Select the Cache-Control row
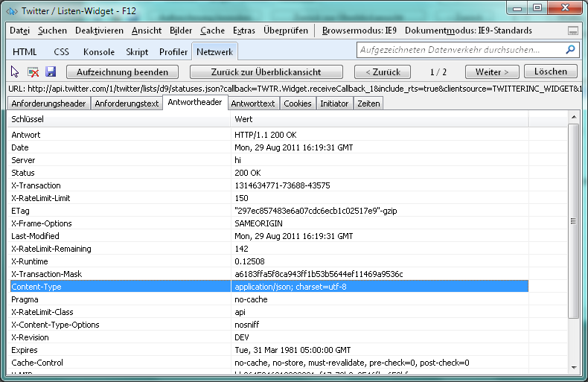Viewport: 588px width, 382px height. click(269, 363)
